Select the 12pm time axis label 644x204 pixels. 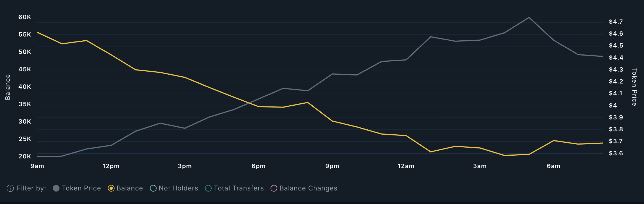[x=111, y=166]
